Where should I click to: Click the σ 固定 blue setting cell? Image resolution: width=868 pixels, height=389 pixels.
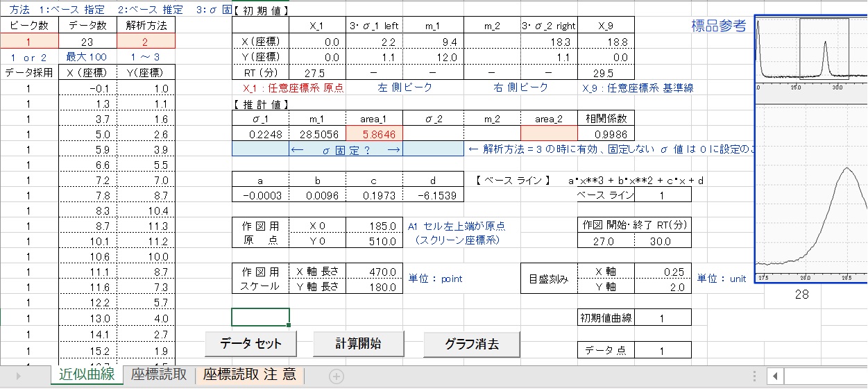[x=347, y=149]
